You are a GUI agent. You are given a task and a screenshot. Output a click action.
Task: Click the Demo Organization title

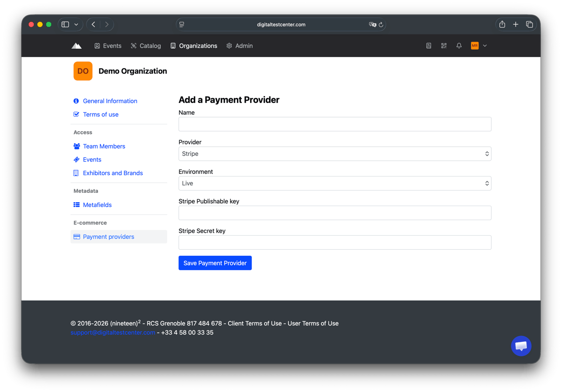coord(133,71)
